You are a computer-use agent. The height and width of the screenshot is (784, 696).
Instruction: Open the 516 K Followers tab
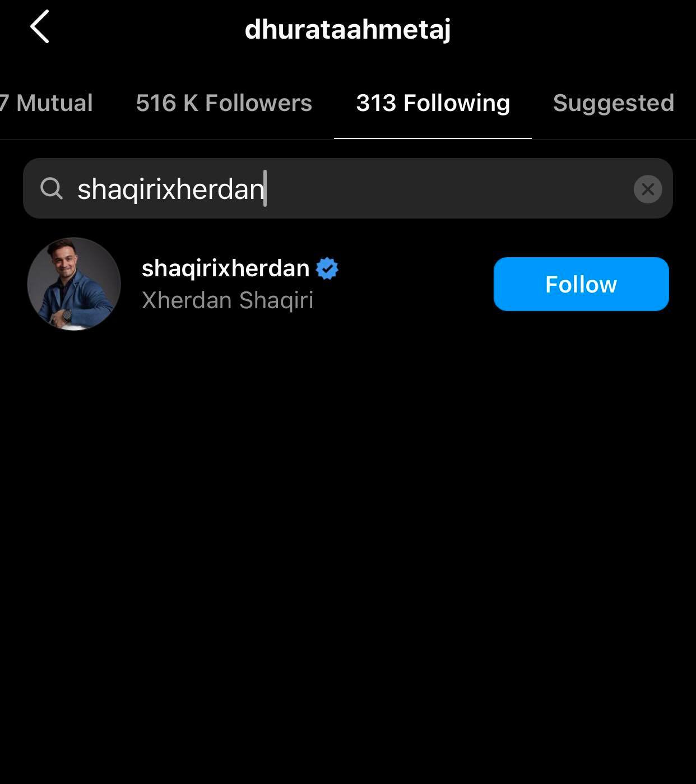click(224, 103)
